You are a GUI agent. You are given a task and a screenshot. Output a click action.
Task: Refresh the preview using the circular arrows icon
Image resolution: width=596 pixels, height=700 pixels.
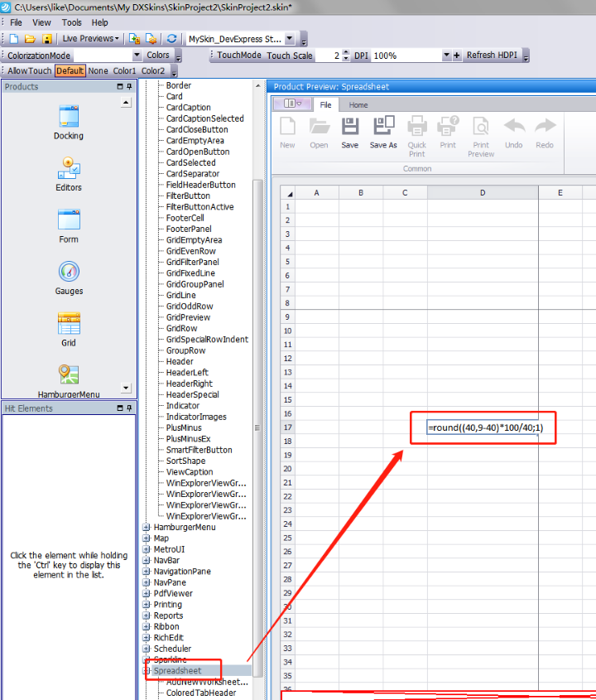(171, 39)
